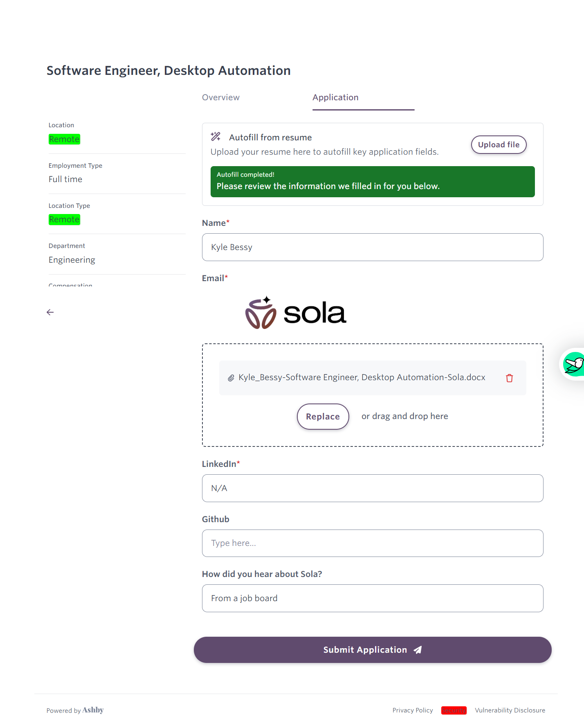Viewport: 584px width, 728px height.
Task: Click the back arrow icon in sidebar
Action: click(50, 312)
